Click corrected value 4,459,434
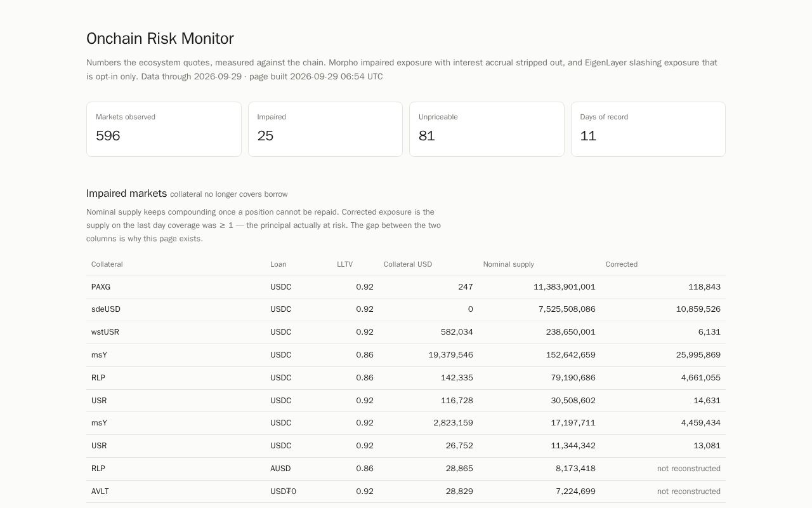The width and height of the screenshot is (812, 508). [x=701, y=423]
